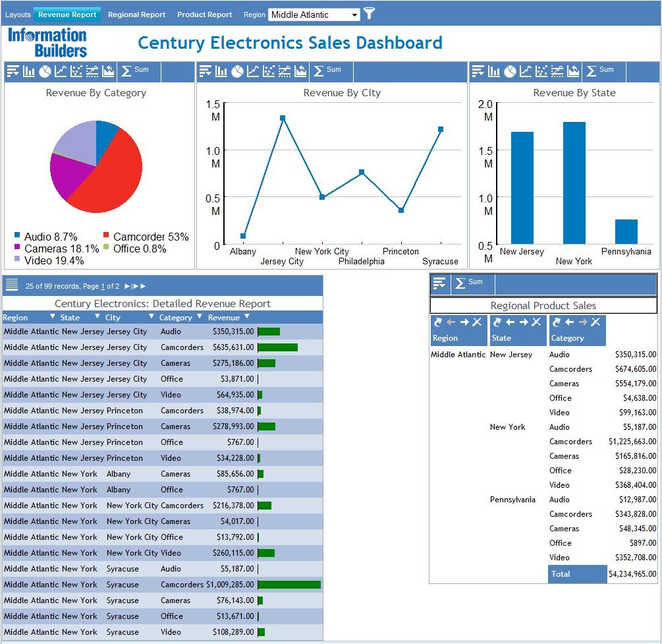
Task: Click the filter funnel icon next to Region
Action: click(x=369, y=14)
